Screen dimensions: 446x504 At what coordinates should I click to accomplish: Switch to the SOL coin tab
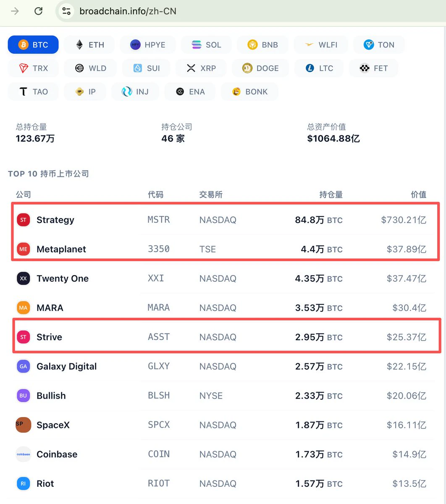click(206, 45)
